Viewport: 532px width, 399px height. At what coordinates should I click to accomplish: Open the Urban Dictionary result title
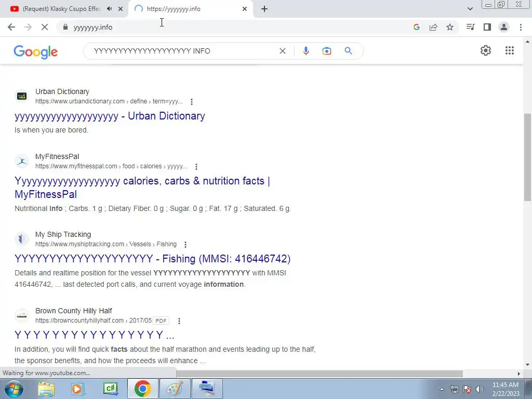point(110,116)
